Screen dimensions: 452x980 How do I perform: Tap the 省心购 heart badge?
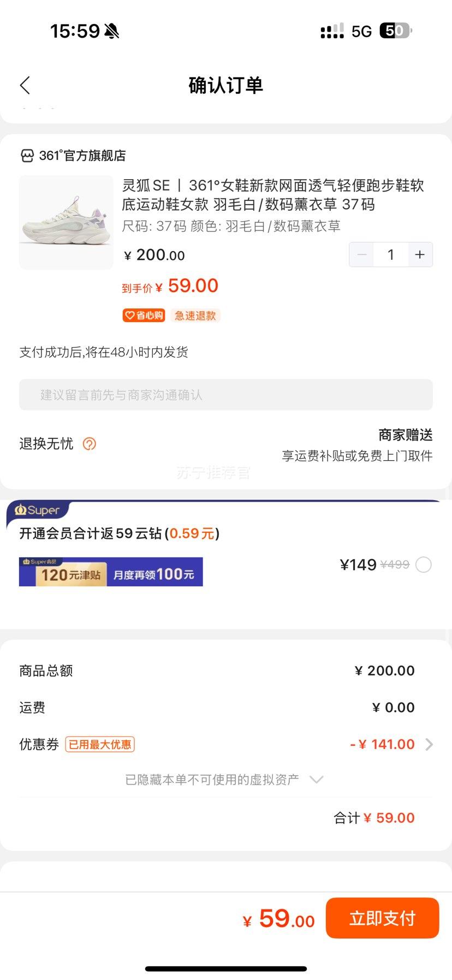144,316
